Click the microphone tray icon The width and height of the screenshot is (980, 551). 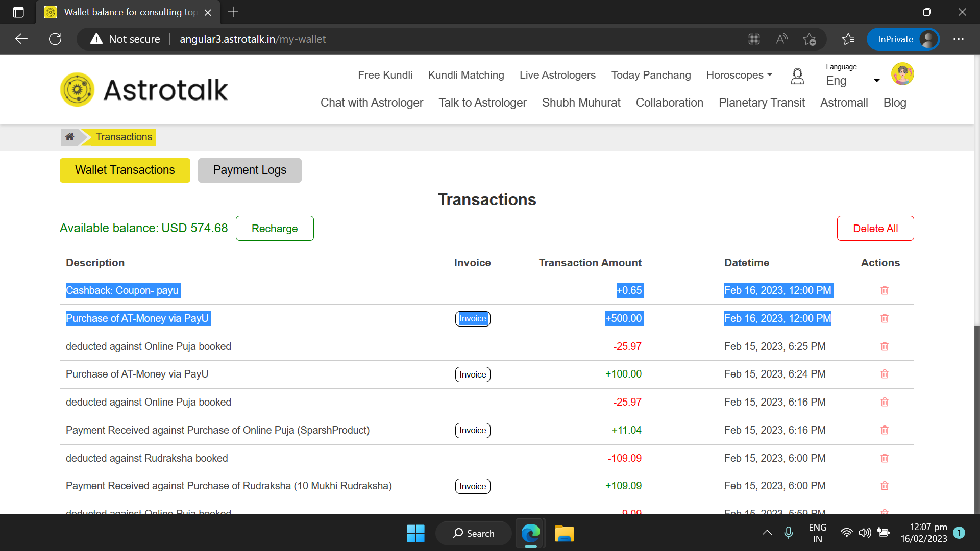pyautogui.click(x=789, y=533)
